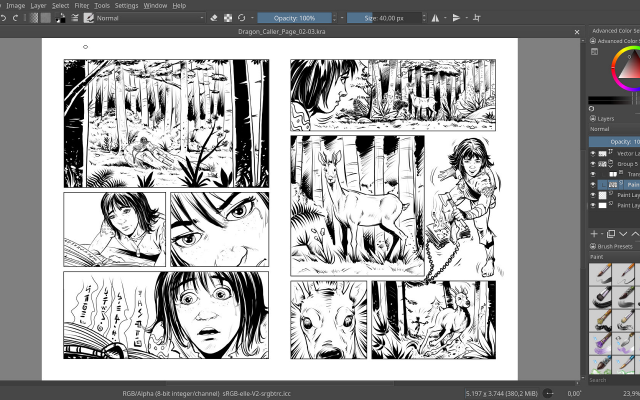Click the foreground/background color selector
The height and width of the screenshot is (400, 640).
coord(60,18)
